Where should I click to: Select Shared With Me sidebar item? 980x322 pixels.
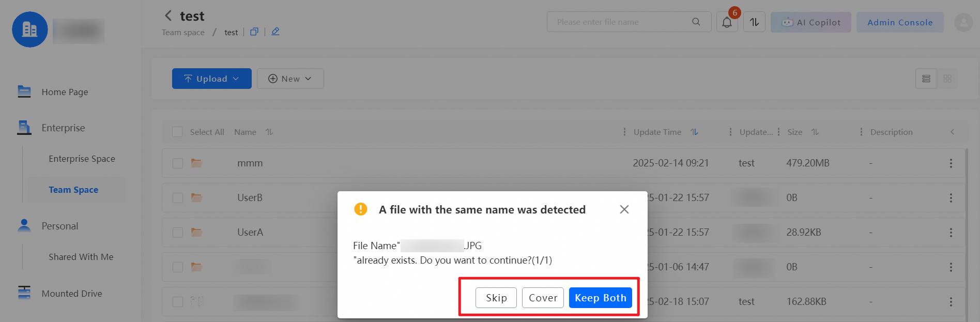pyautogui.click(x=81, y=257)
